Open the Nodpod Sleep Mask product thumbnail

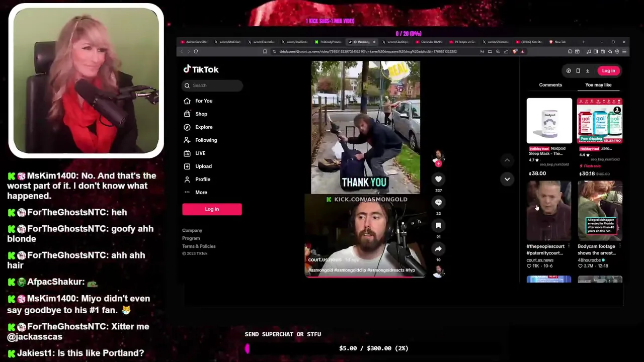click(549, 121)
